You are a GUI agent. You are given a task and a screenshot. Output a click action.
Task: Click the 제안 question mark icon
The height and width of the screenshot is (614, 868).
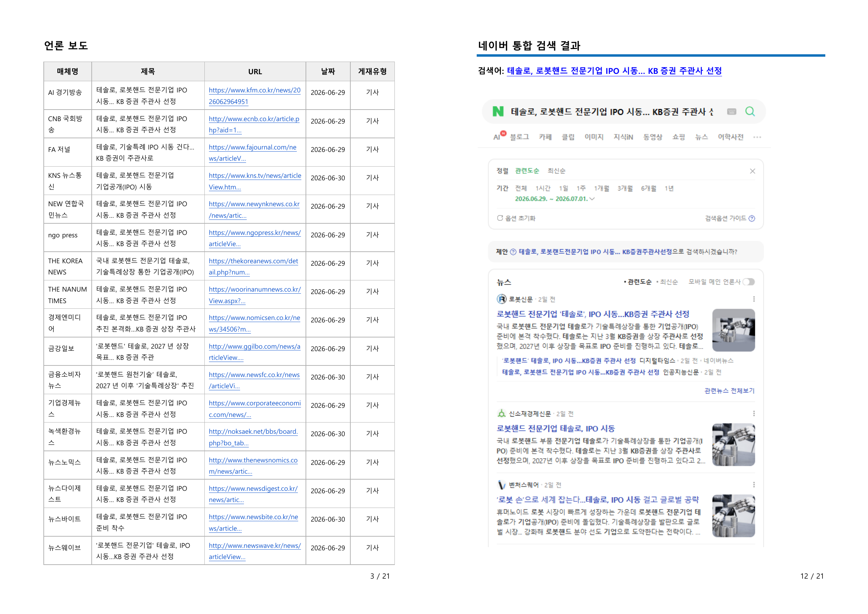click(513, 252)
